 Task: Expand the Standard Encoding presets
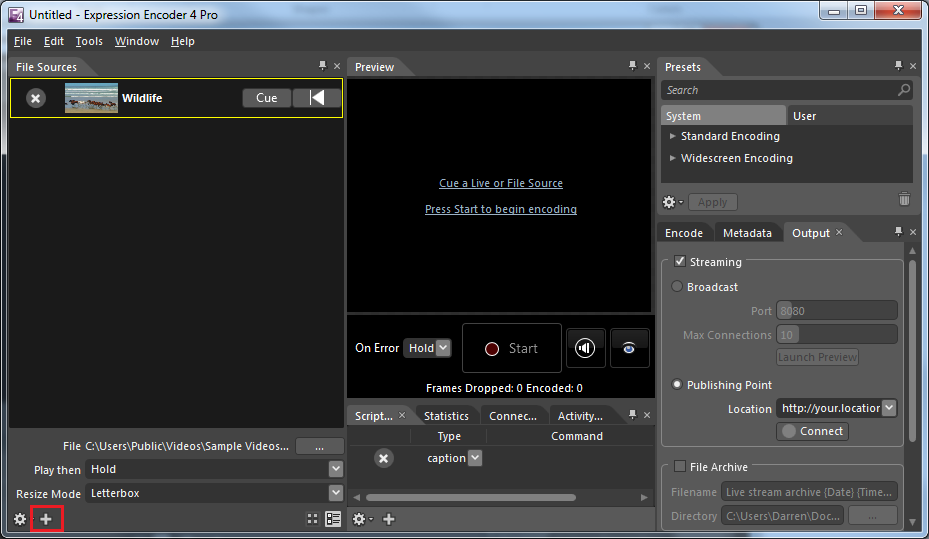tap(672, 136)
